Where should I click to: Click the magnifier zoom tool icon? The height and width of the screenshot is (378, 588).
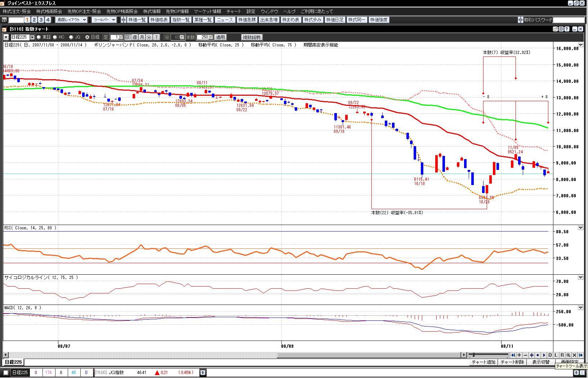tap(568, 355)
